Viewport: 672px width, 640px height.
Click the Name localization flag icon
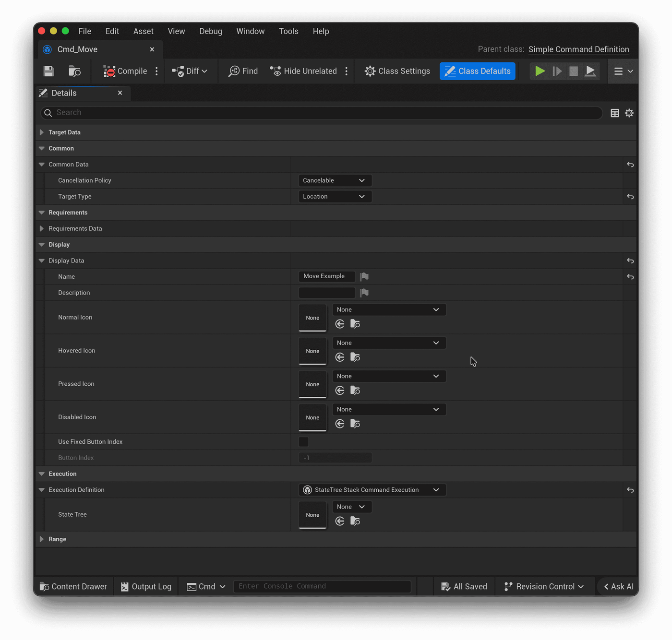point(364,277)
